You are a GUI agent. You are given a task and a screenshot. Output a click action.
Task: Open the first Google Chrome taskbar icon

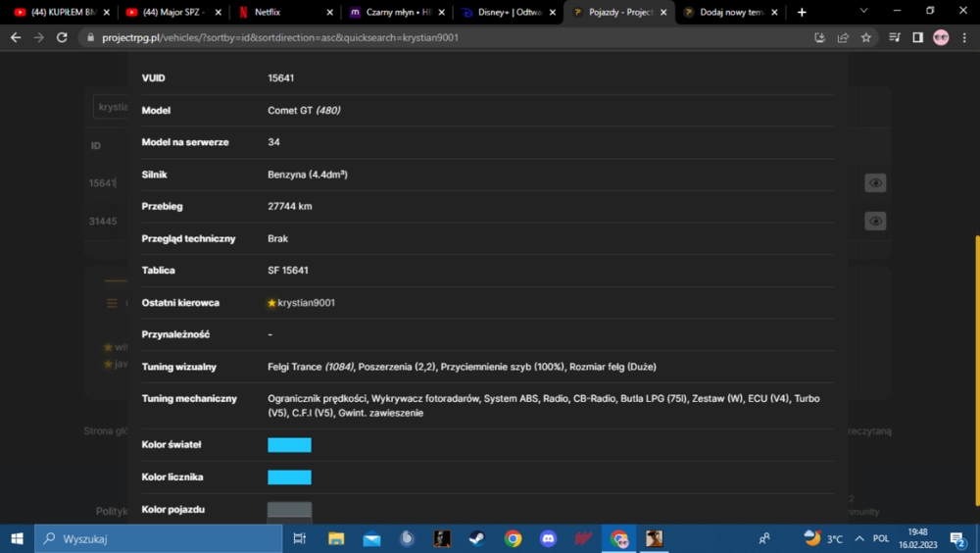pos(513,538)
